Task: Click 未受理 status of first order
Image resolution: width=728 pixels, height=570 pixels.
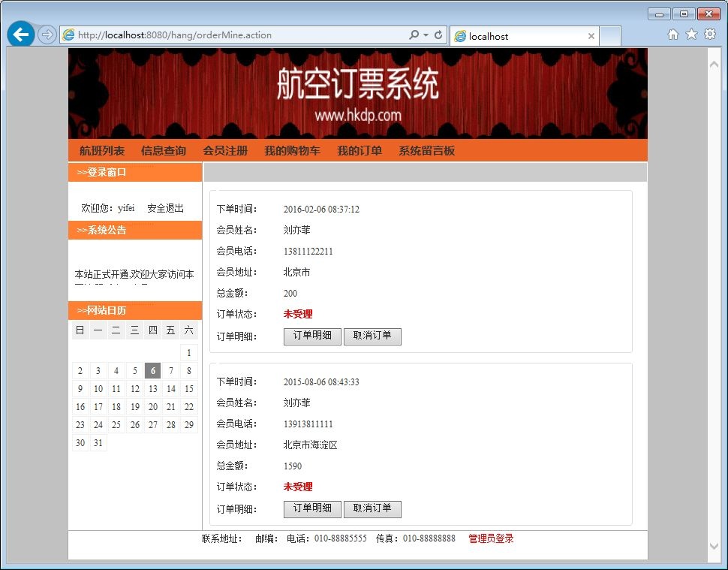Action: tap(298, 314)
